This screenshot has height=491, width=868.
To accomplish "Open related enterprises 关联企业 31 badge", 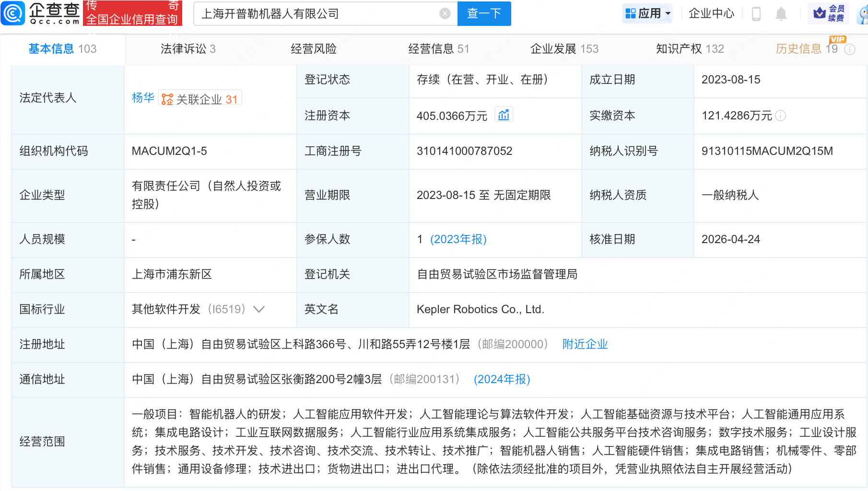I will click(x=200, y=99).
